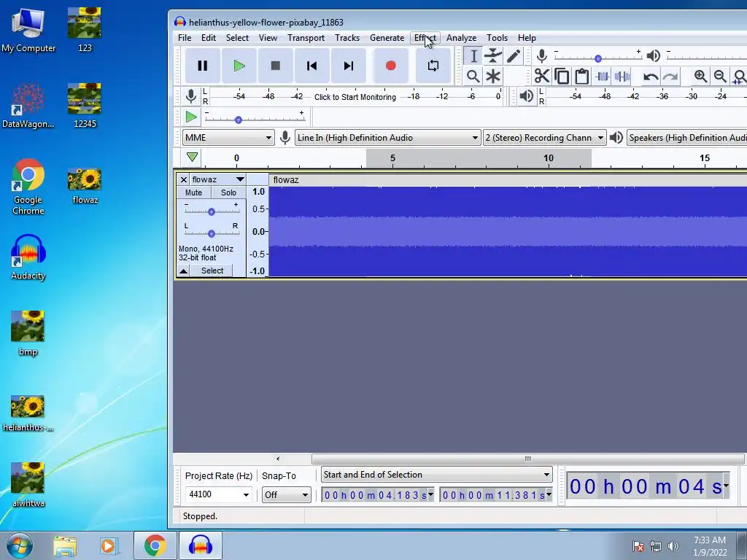747x560 pixels.
Task: Click the Paste clipboard icon
Action: point(581,76)
